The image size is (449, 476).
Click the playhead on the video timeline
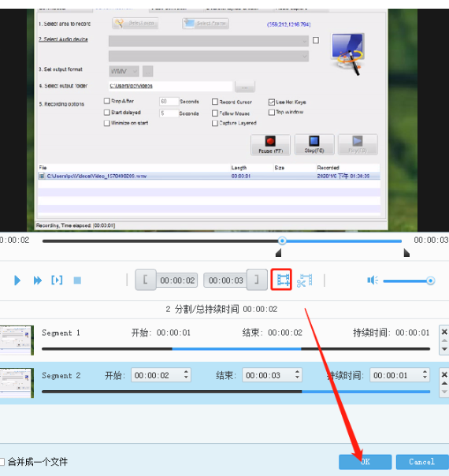(x=282, y=240)
